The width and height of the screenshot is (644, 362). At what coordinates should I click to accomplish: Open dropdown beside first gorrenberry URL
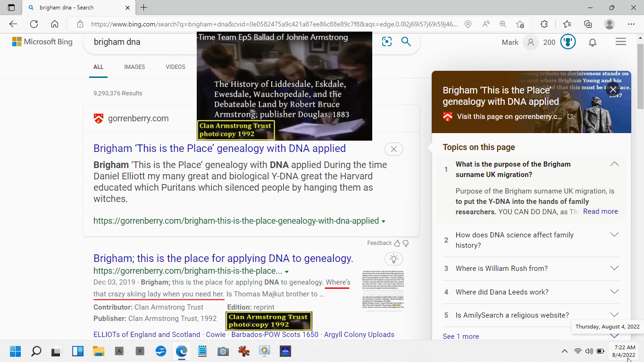383,221
